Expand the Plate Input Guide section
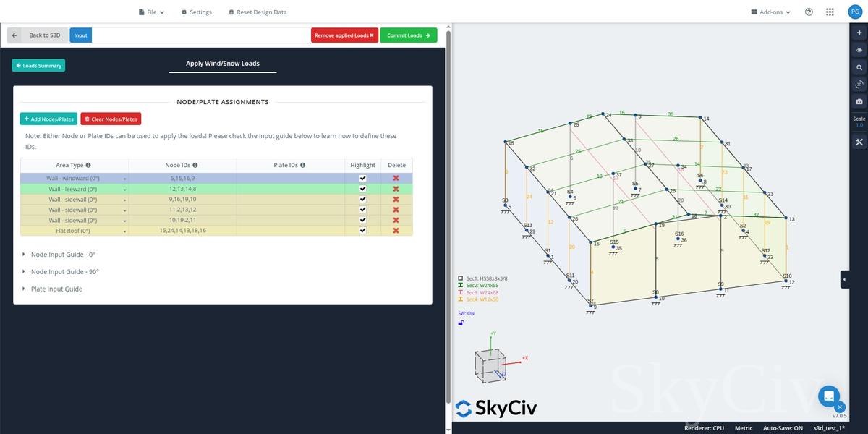The image size is (868, 434). pos(56,288)
